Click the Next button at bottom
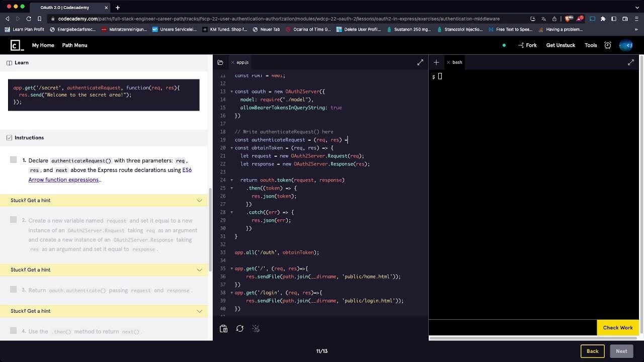The width and height of the screenshot is (644, 362). (621, 351)
